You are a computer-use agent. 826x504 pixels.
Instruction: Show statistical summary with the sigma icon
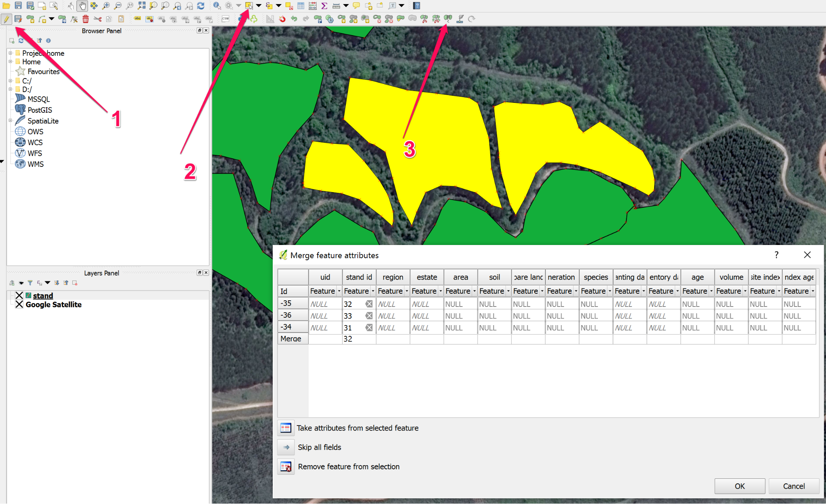click(x=324, y=6)
